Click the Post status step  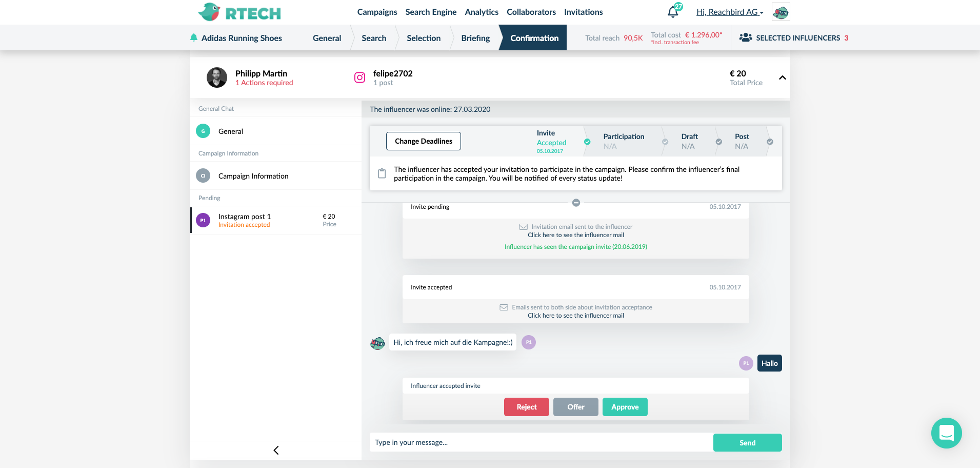[742, 141]
